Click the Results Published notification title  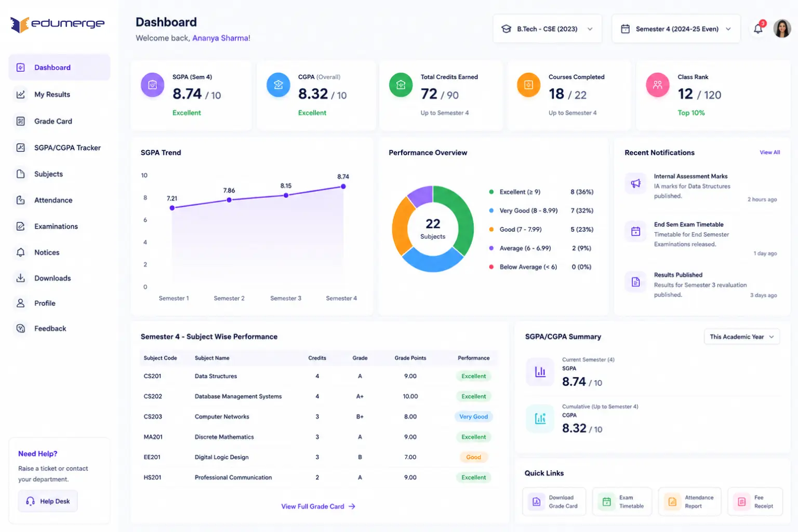tap(678, 275)
